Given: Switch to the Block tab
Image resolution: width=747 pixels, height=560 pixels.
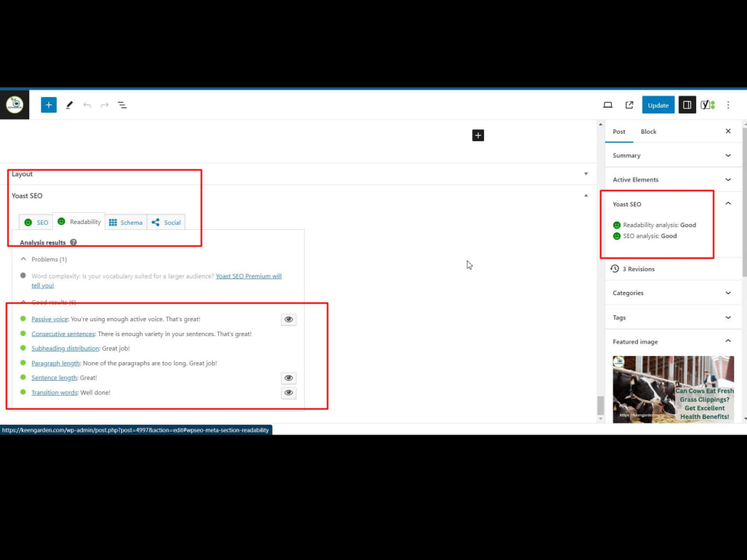Looking at the screenshot, I should [x=648, y=131].
